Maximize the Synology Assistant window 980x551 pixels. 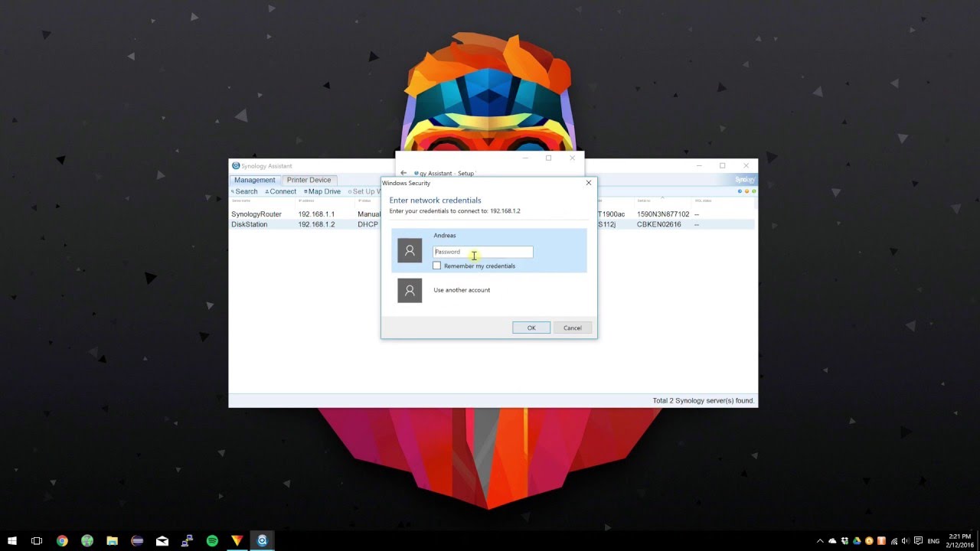pos(722,165)
